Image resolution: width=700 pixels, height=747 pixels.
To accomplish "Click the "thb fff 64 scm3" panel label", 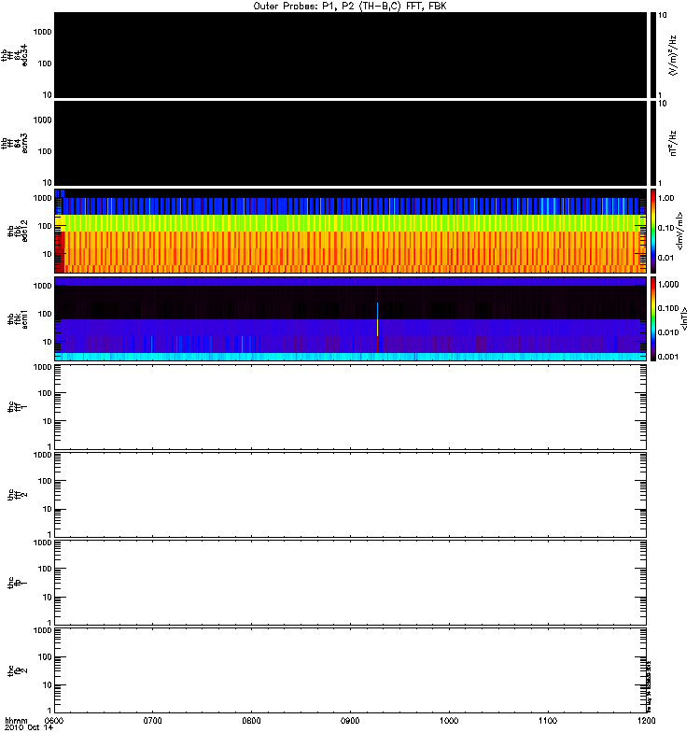I will pyautogui.click(x=14, y=143).
